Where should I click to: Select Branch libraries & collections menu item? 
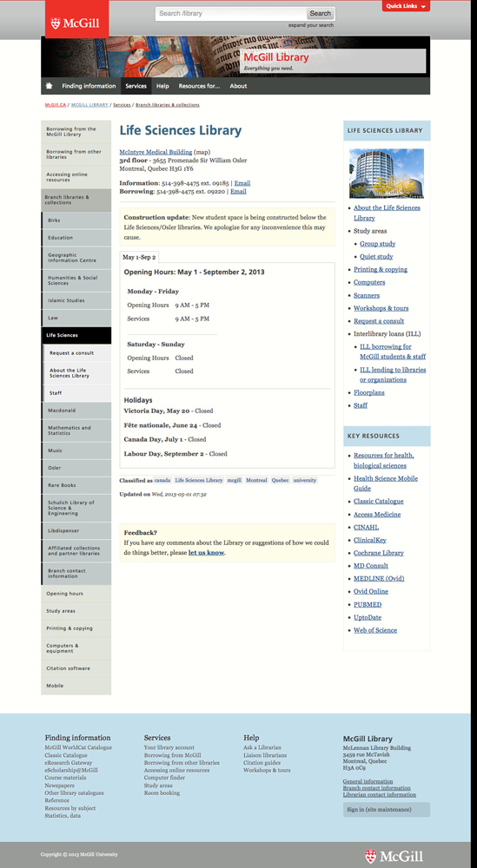pyautogui.click(x=76, y=200)
